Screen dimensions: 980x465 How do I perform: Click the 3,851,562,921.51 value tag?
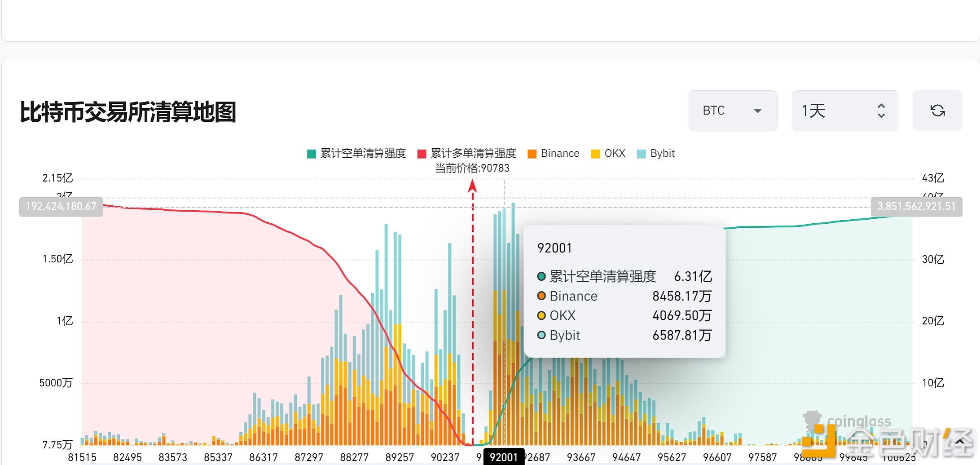click(x=916, y=207)
